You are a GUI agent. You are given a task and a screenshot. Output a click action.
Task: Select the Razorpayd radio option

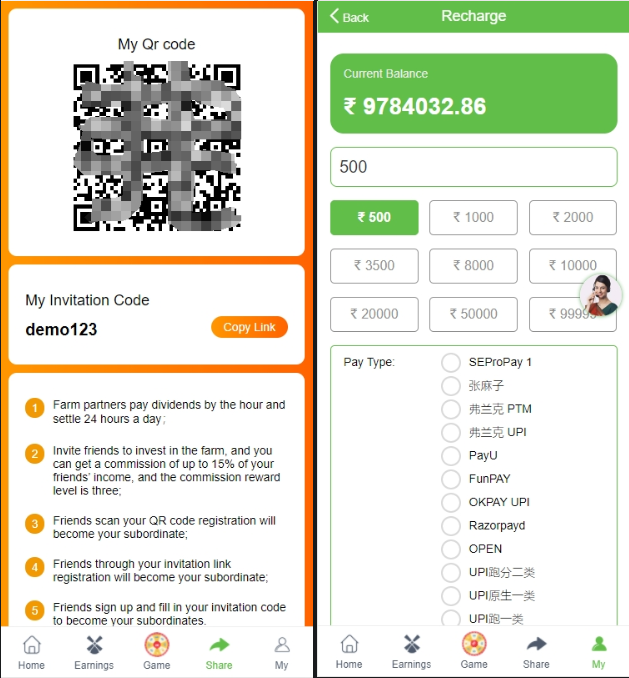451,526
